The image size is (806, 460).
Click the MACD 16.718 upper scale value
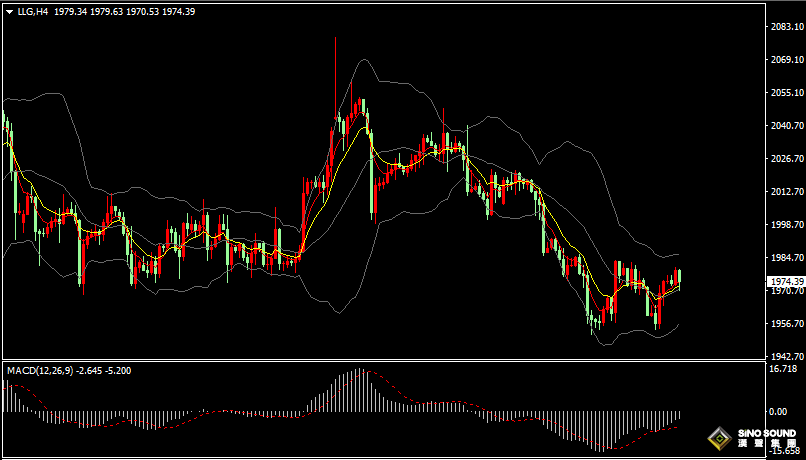pos(782,369)
